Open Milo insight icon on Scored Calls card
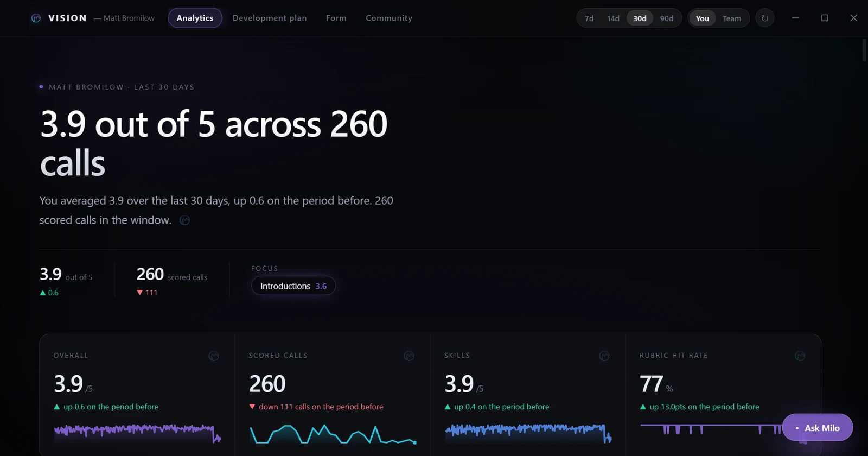The image size is (868, 456). pyautogui.click(x=409, y=356)
